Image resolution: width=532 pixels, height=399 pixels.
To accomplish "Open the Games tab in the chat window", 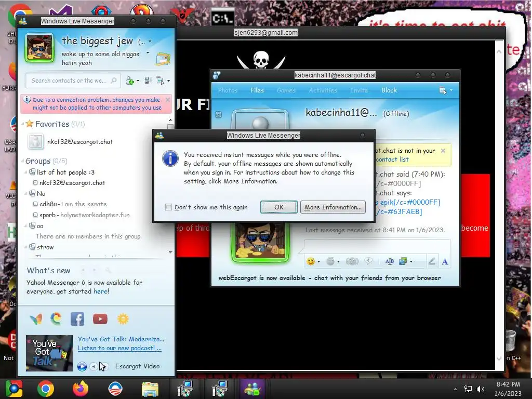I will [x=286, y=90].
